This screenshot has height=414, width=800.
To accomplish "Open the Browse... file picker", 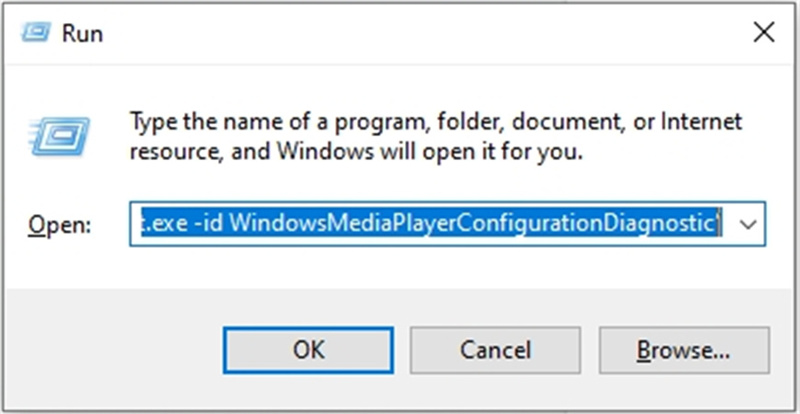I will (685, 350).
